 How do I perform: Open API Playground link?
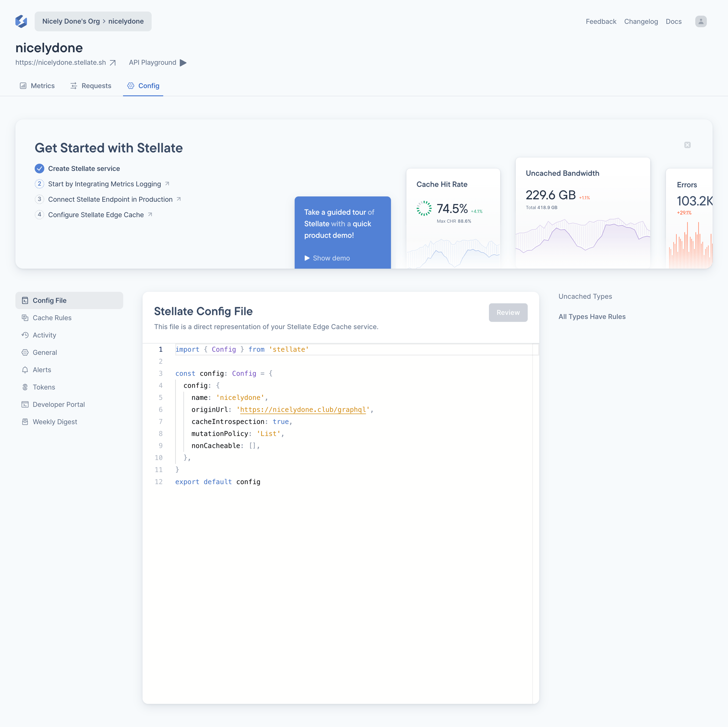tap(153, 63)
